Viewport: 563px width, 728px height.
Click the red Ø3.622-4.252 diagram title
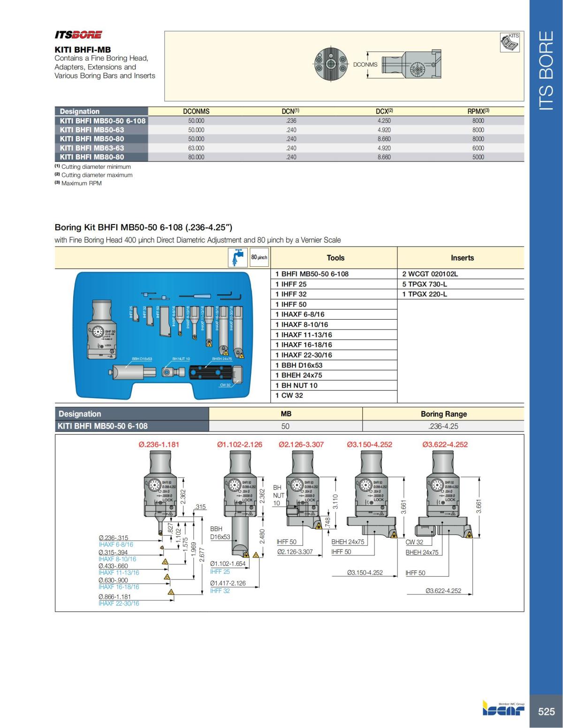point(445,444)
